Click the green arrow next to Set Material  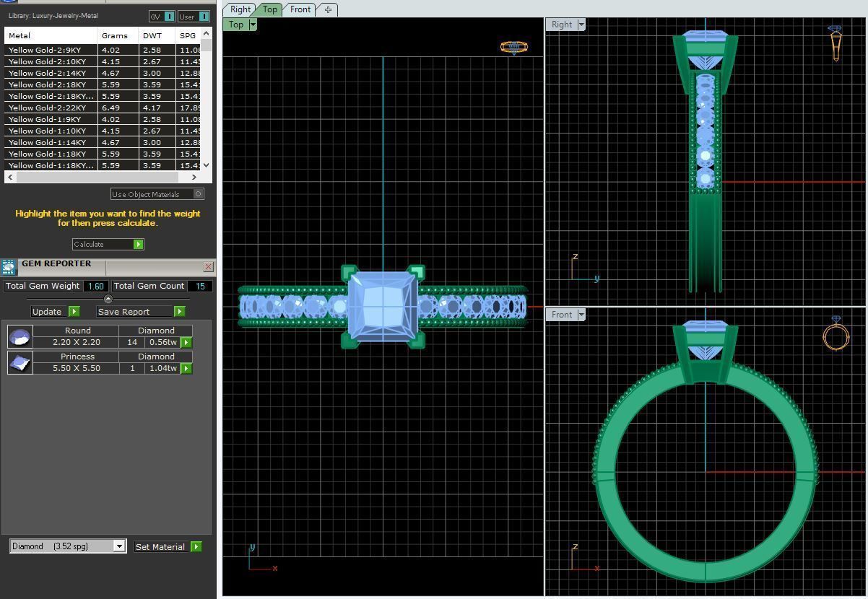(196, 546)
